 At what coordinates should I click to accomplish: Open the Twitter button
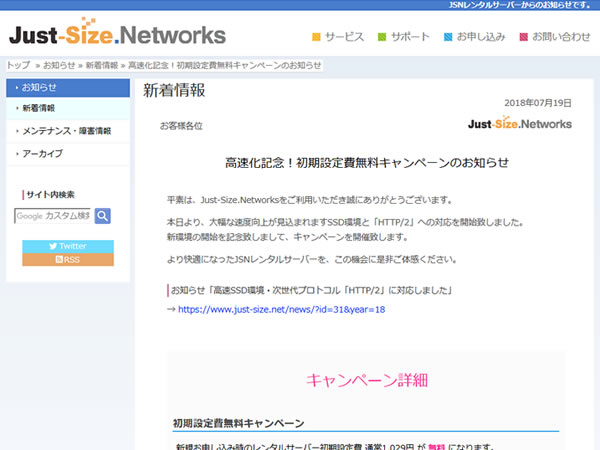[68, 246]
